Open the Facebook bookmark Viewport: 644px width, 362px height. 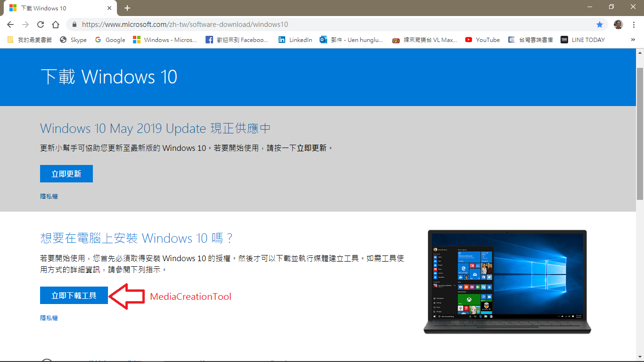pyautogui.click(x=237, y=40)
